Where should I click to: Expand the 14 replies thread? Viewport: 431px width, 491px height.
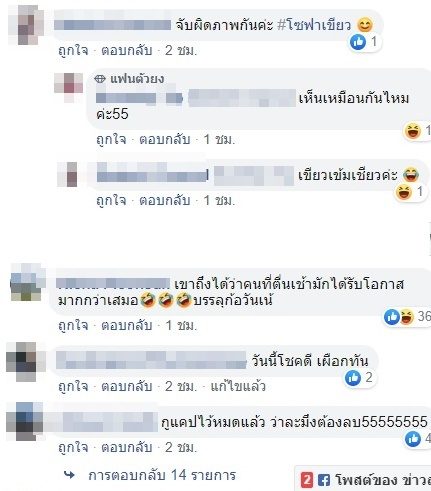coord(162,475)
